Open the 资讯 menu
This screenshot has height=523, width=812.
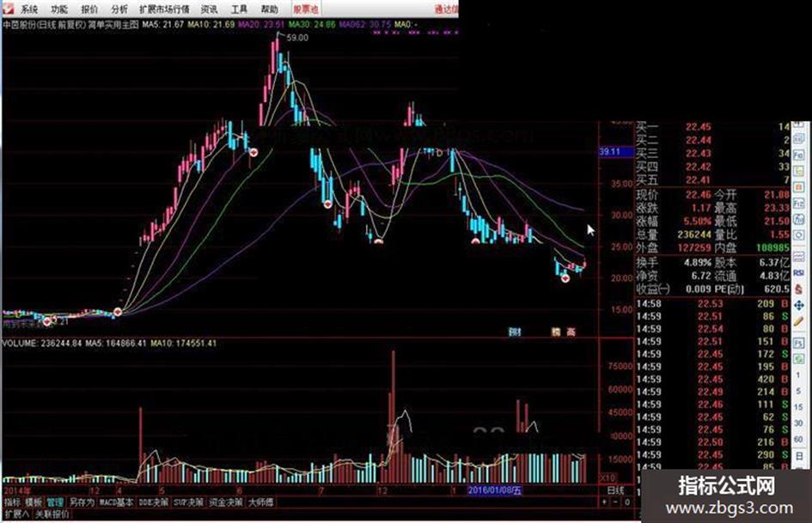(x=209, y=9)
